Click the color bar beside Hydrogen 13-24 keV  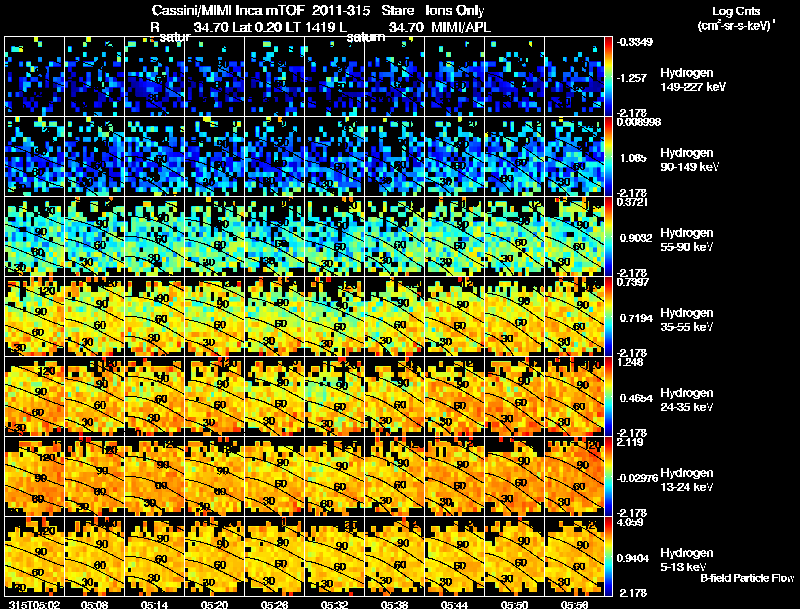pyautogui.click(x=608, y=476)
